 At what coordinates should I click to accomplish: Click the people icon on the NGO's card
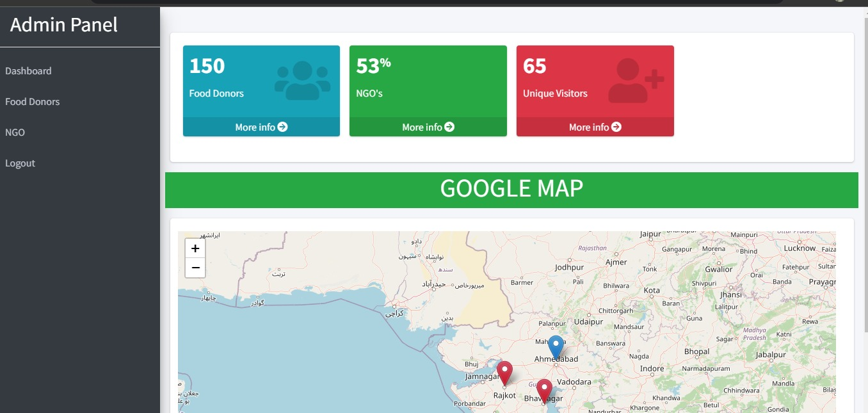tap(469, 80)
